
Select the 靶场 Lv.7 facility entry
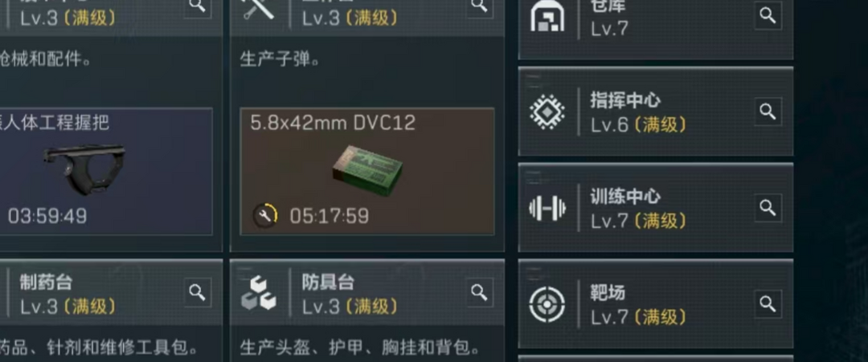pyautogui.click(x=656, y=303)
